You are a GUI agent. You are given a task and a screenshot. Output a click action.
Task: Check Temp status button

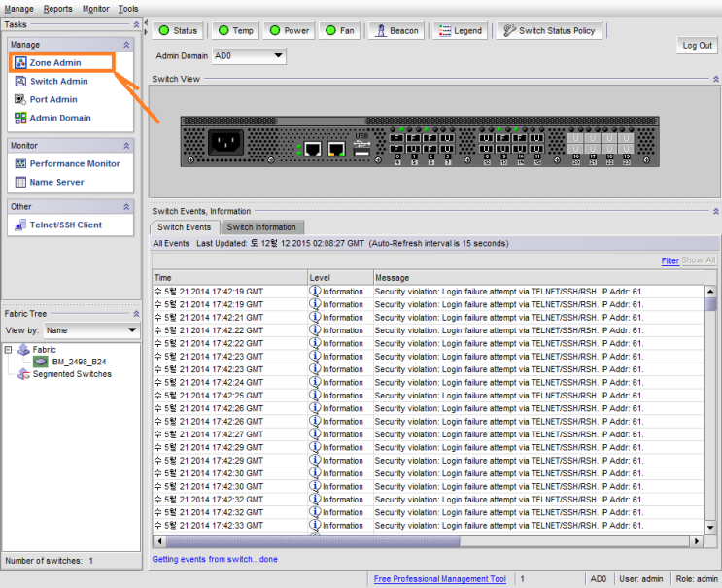click(x=236, y=31)
